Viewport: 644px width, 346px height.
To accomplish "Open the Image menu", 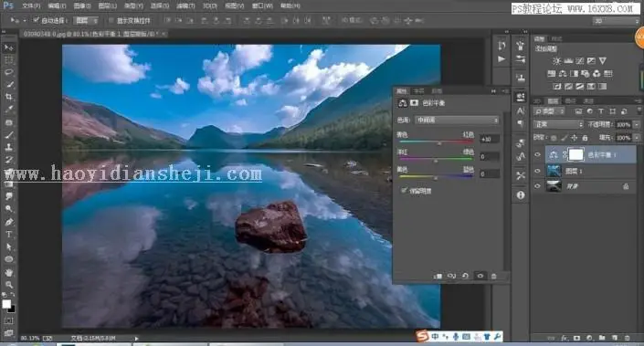I will coord(81,5).
